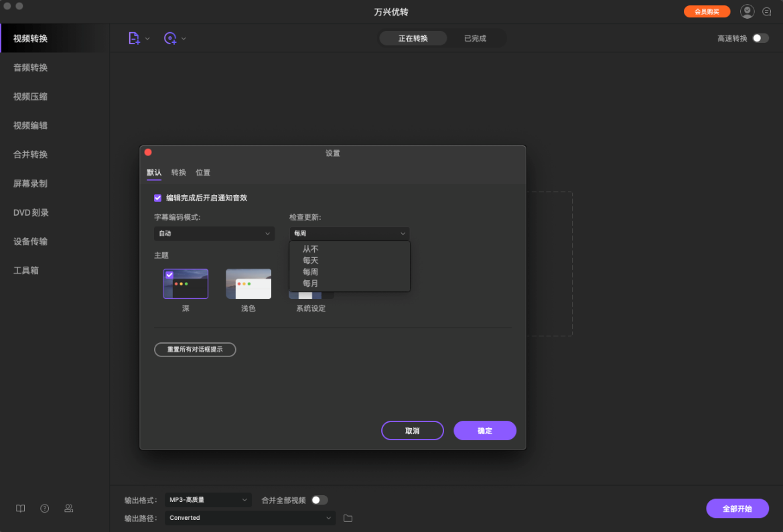
Task: Open the 输出格式 MP3 dropdown
Action: pos(208,500)
